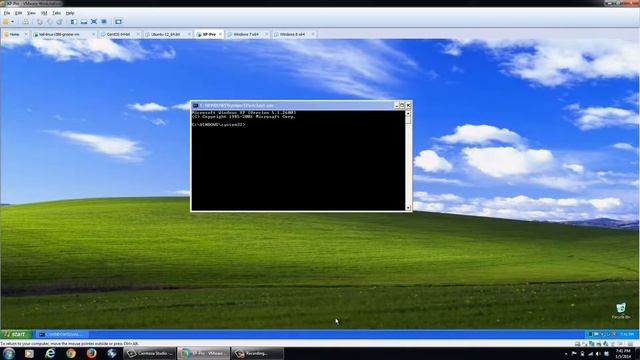Close the Ubuntu 12_64.bit tab

(189, 34)
